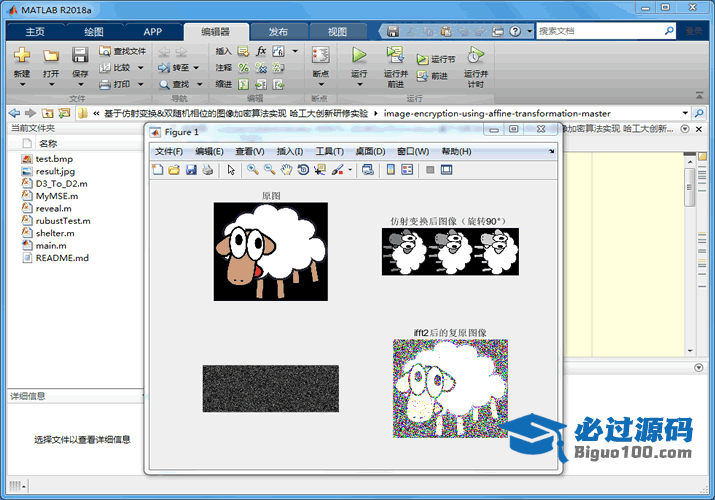Click the 打开 (Open) folder icon
This screenshot has width=715, height=500.
point(51,55)
